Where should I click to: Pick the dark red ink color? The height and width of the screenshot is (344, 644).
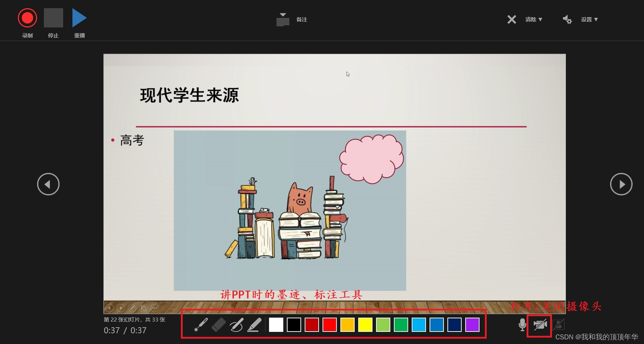(x=312, y=325)
